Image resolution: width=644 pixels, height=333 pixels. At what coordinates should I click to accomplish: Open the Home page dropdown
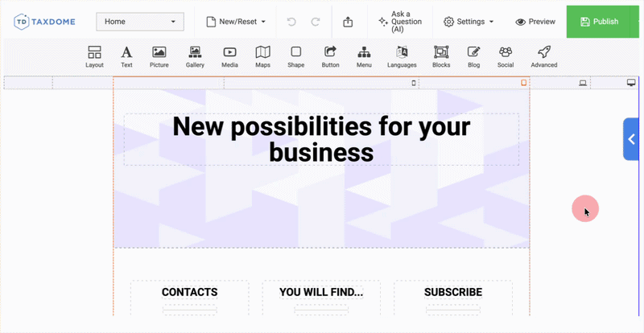coord(140,22)
